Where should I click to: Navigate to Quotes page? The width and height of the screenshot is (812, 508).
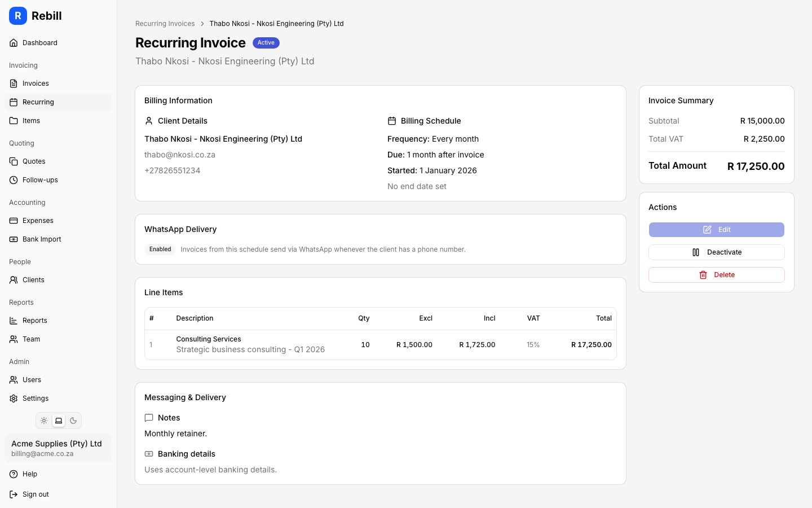[x=59, y=161]
